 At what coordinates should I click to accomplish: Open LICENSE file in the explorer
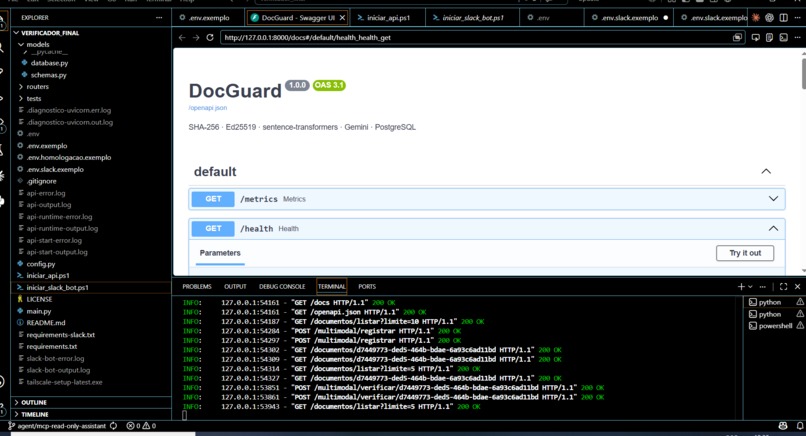(39, 299)
